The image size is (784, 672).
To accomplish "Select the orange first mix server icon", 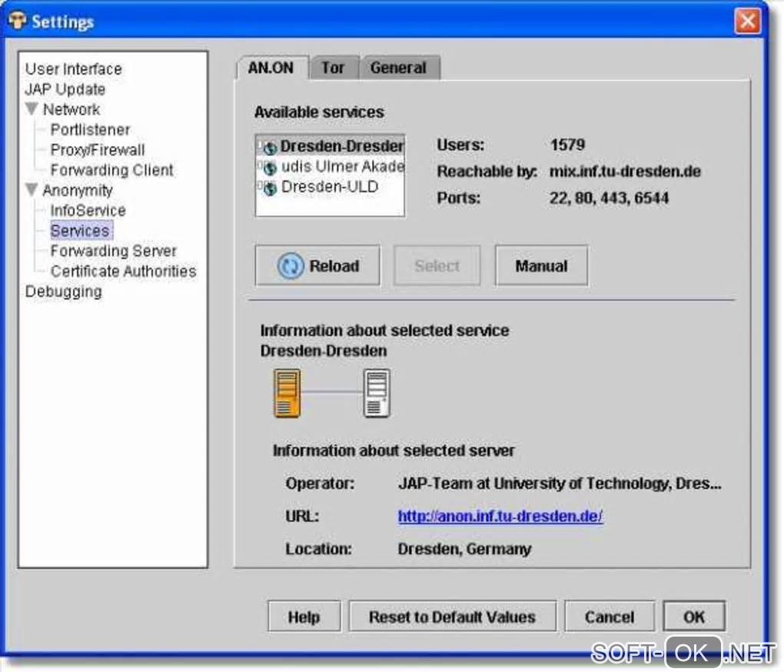I will click(287, 393).
